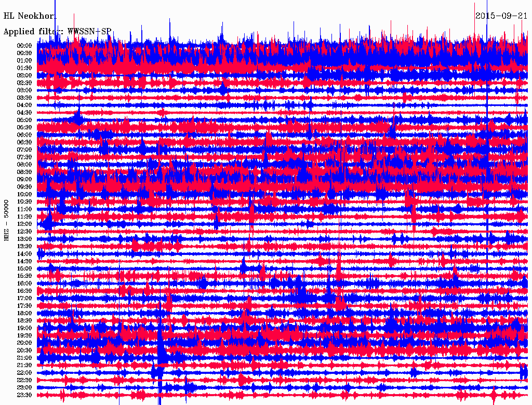This screenshot has width=532, height=405.
Task: Select the 12:30 time label
Action: (x=24, y=232)
